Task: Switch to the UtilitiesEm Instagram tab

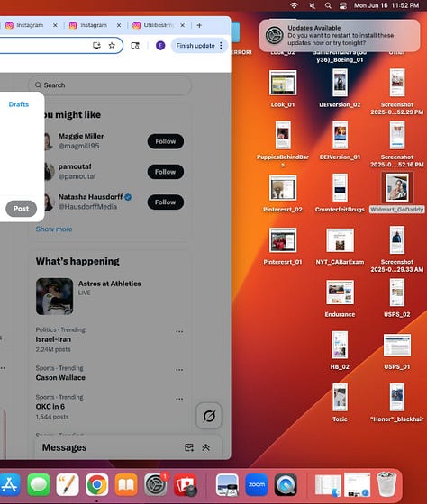Action: (158, 25)
